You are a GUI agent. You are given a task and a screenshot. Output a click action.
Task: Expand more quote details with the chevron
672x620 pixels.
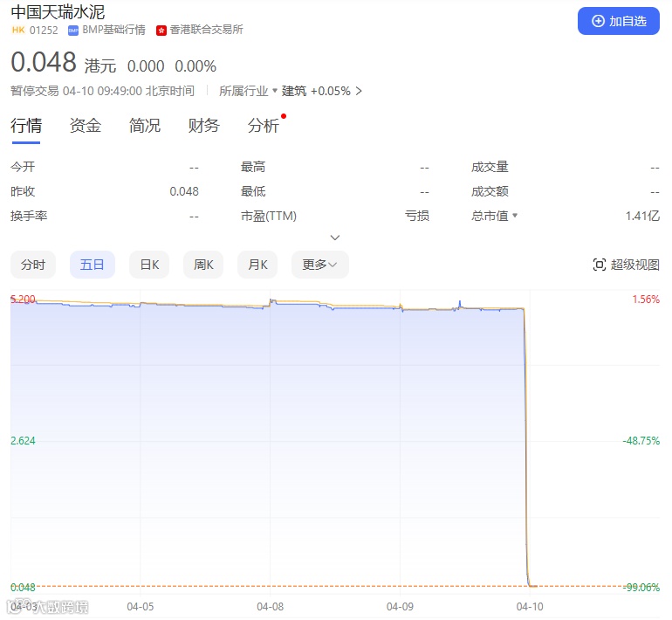[x=335, y=238]
